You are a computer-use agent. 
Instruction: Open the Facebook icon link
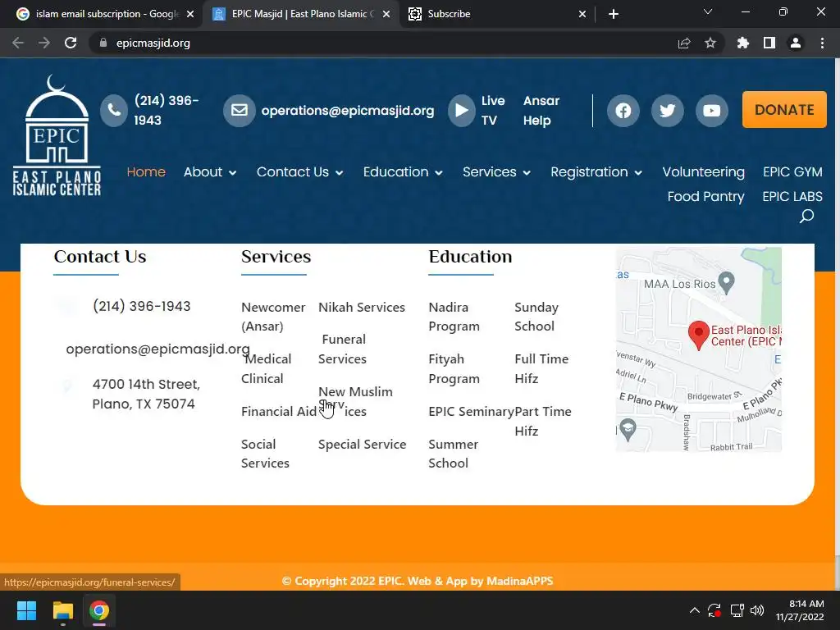(623, 111)
